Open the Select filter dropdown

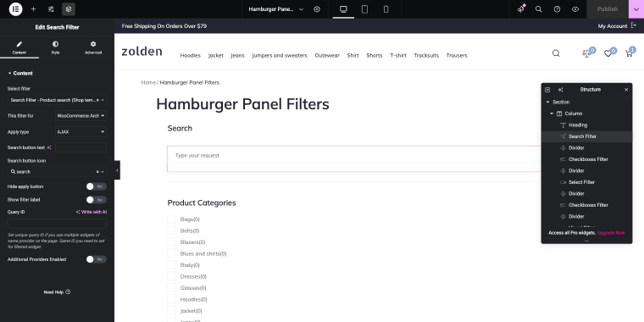pos(57,100)
